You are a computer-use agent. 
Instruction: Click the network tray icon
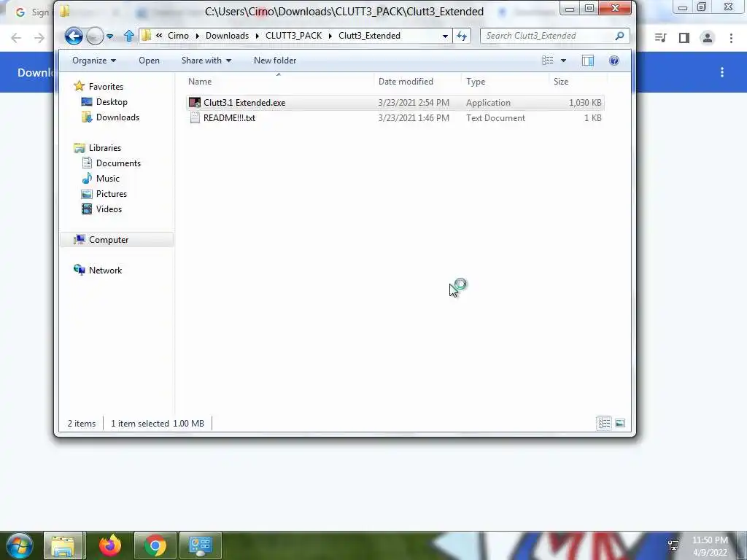click(673, 545)
